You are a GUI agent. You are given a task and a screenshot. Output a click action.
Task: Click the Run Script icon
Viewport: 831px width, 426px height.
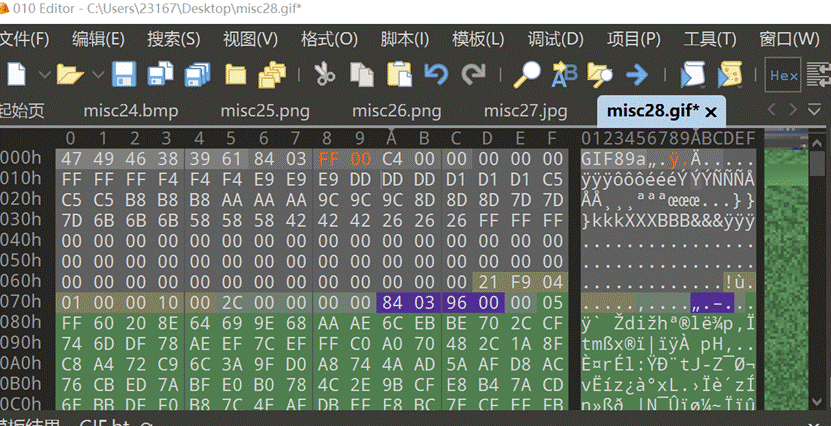click(x=693, y=75)
